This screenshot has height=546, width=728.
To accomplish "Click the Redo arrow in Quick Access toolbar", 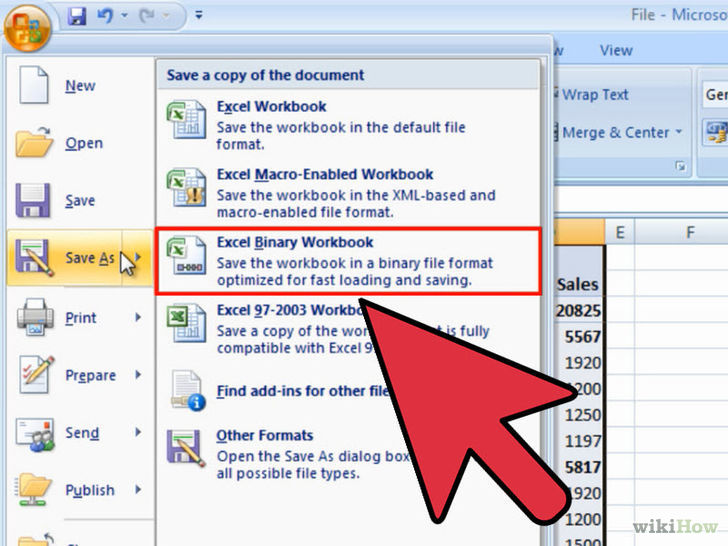I will 148,16.
